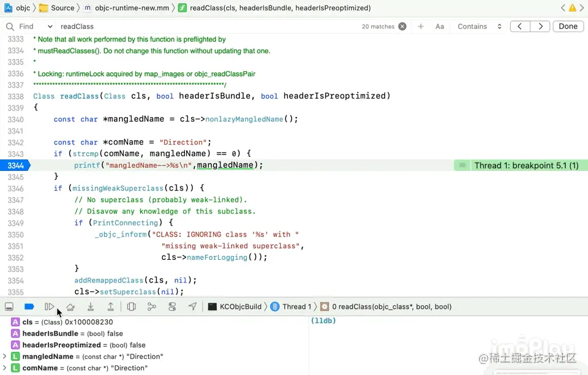The image size is (588, 375).
Task: Click addRemappedClass function call
Action: 109,281
